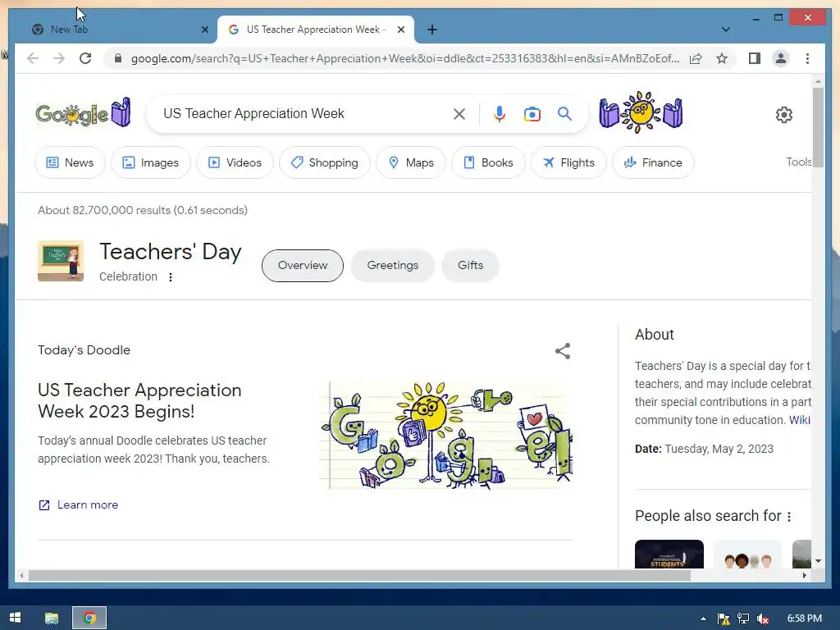Select the Gifts chip
This screenshot has height=630, width=840.
470,265
